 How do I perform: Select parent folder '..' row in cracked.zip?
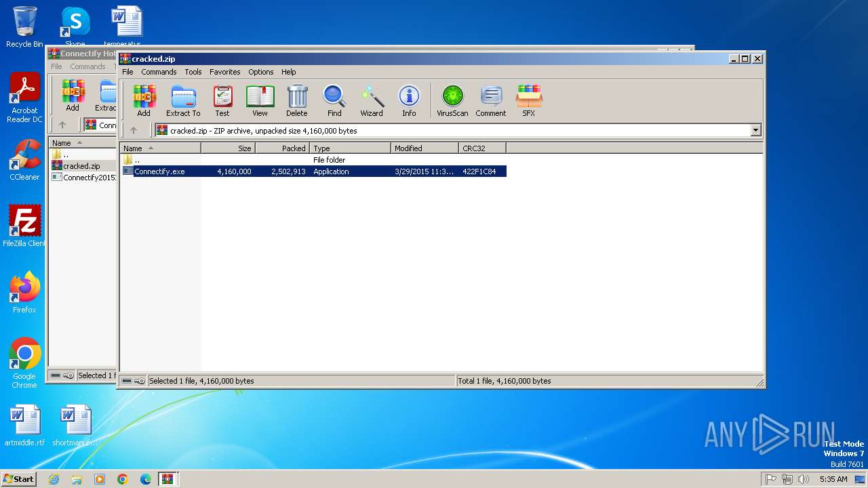point(314,160)
